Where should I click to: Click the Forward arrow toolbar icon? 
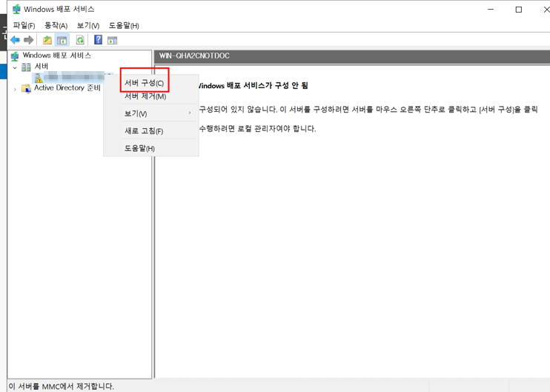tap(28, 40)
